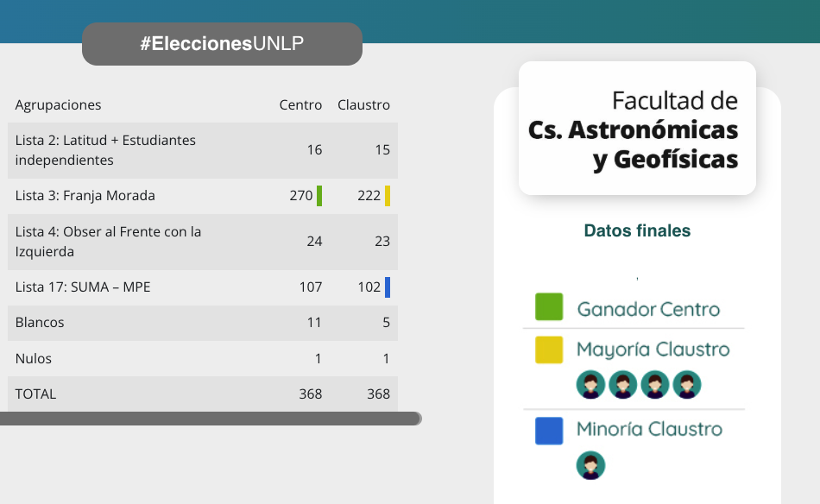Viewport: 820px width, 504px height.
Task: Click first person icon under Mayoría Claustro
Action: tap(590, 385)
